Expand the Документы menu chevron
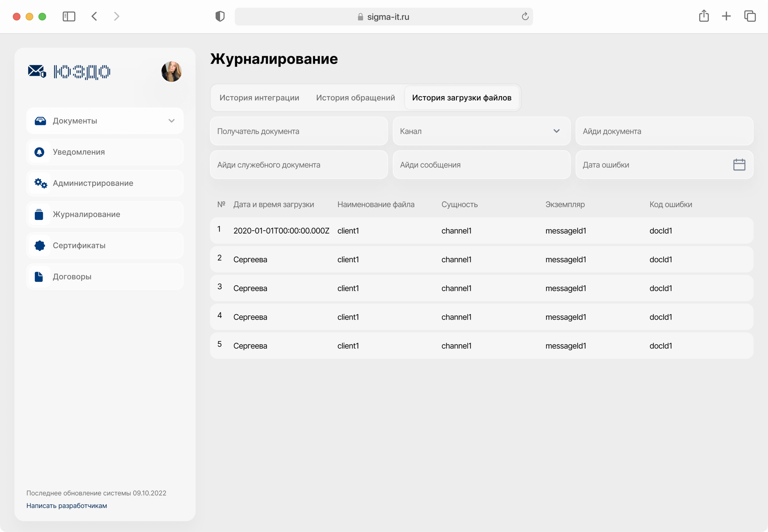768x532 pixels. [x=172, y=121]
